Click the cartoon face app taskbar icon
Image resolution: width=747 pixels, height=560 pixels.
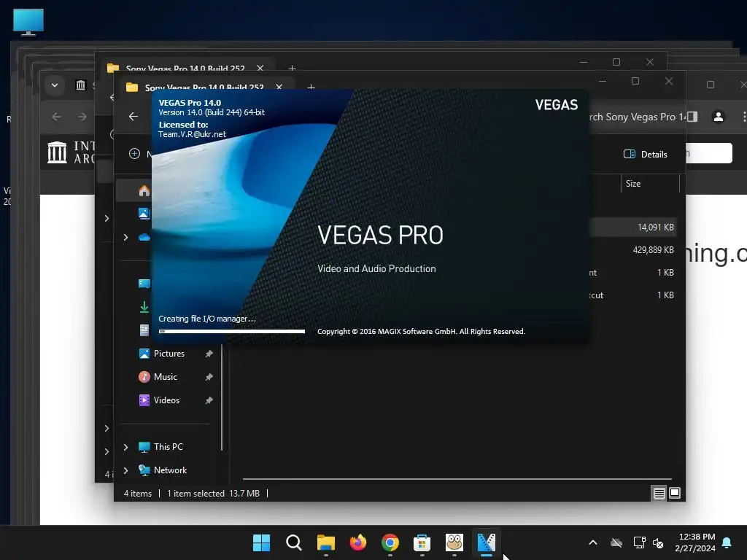pos(454,542)
